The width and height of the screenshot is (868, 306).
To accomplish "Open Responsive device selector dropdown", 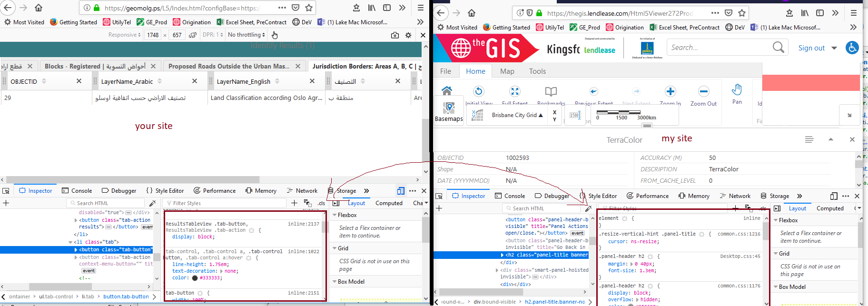I will click(124, 35).
